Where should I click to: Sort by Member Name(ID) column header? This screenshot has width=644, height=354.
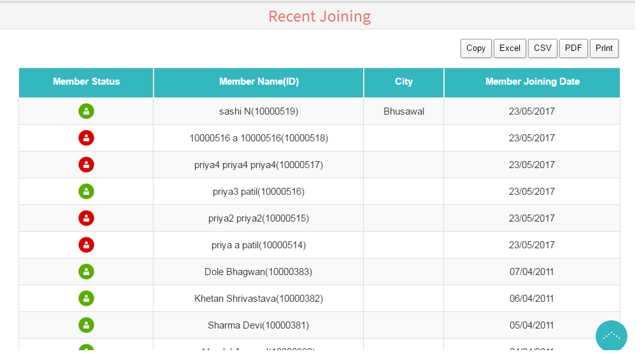259,82
